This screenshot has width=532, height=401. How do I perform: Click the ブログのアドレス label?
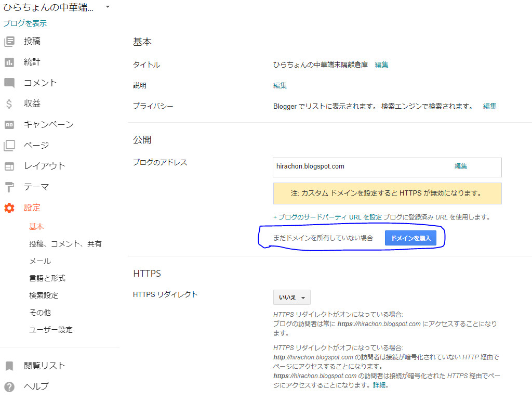point(160,162)
